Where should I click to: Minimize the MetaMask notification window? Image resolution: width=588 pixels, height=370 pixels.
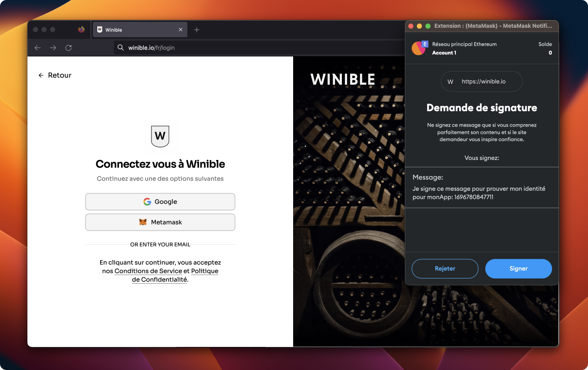click(419, 26)
